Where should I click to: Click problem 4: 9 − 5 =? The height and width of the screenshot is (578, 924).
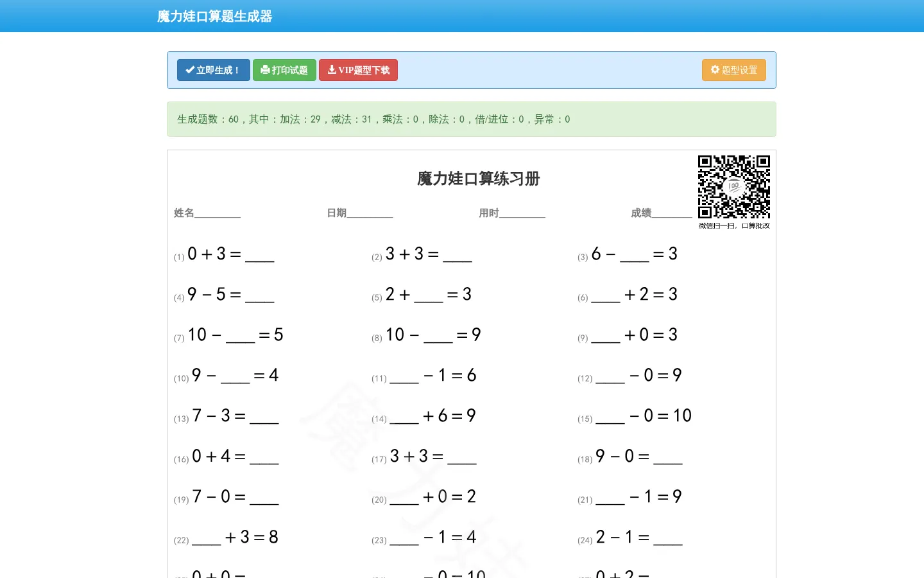click(224, 295)
